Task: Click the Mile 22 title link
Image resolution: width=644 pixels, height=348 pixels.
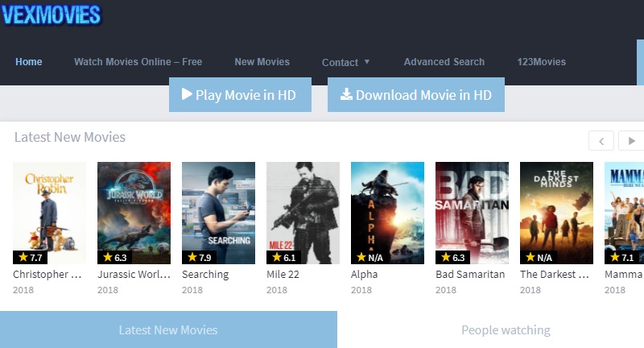Action: pos(283,275)
